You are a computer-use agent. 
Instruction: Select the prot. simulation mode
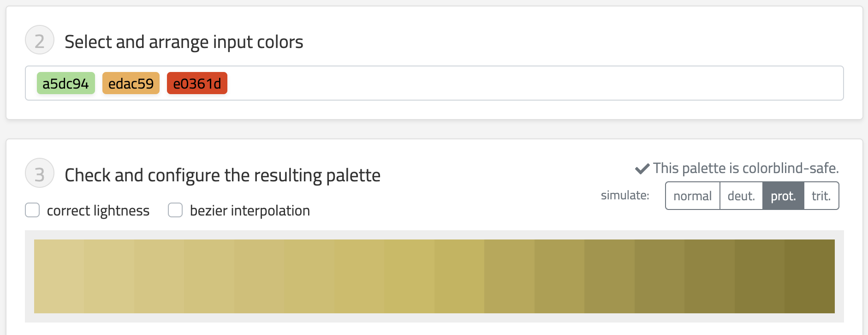point(783,196)
